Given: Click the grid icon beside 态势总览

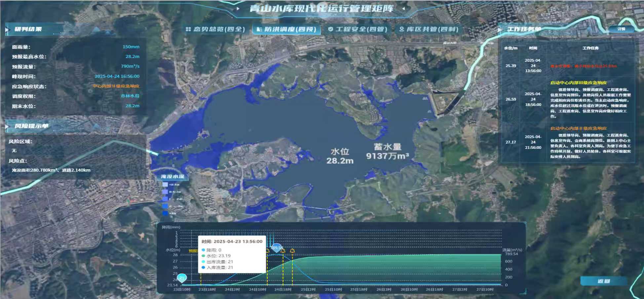Looking at the screenshot, I should [188, 29].
